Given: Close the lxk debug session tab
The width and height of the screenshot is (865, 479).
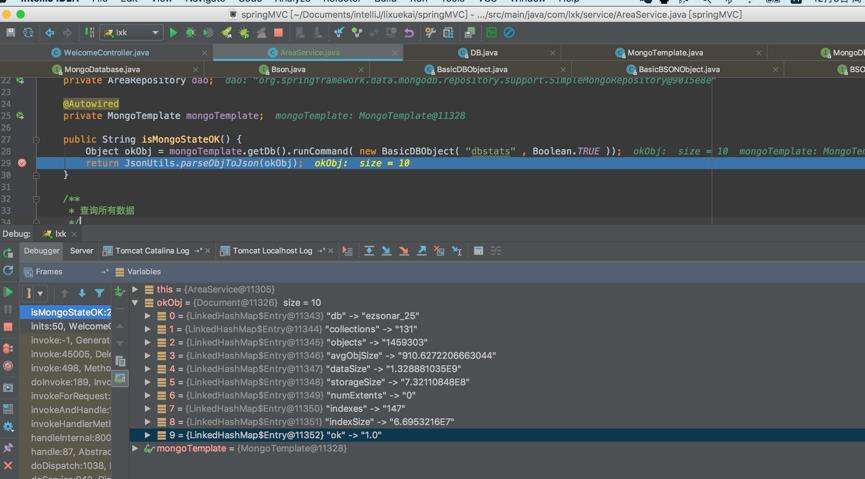Looking at the screenshot, I should coord(74,234).
